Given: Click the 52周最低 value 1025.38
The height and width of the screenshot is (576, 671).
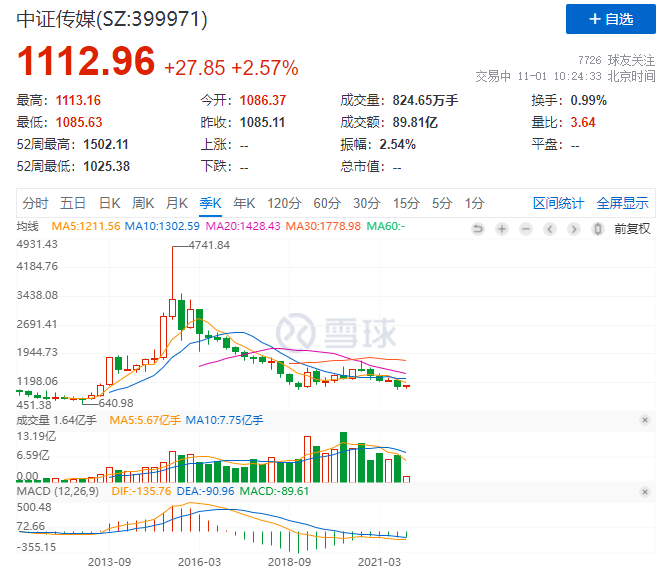Looking at the screenshot, I should (107, 166).
